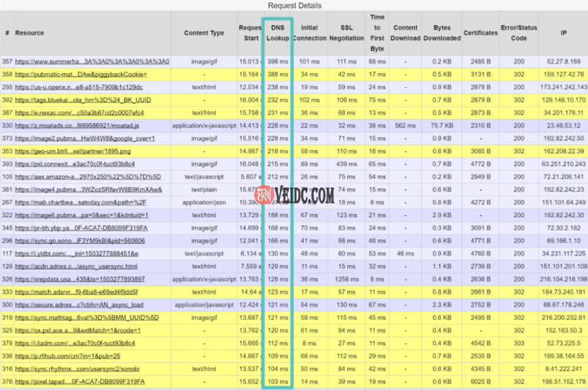Select the Time to First Byte header
This screenshot has height=390, width=588.
tap(377, 33)
